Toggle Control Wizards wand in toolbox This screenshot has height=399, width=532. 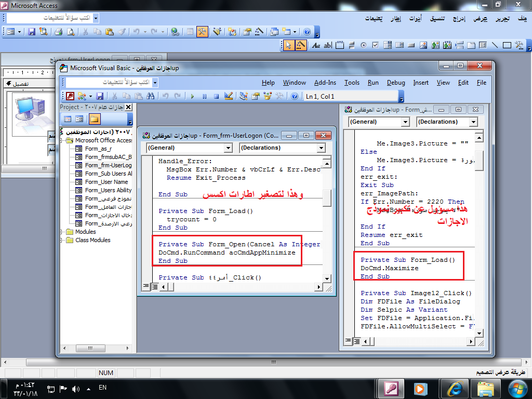click(x=301, y=45)
